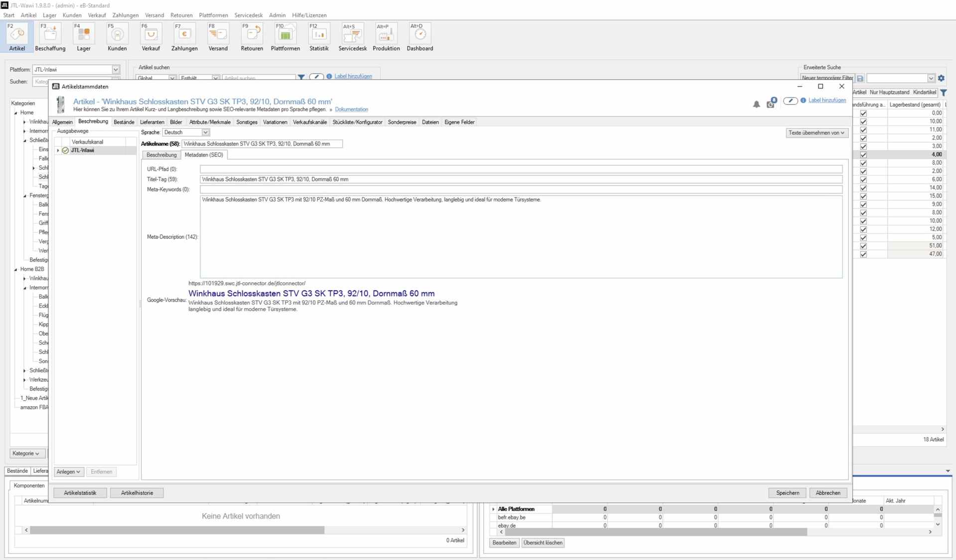Viewport: 956px width, 560px height.
Task: Open the Beschaffung module icon
Action: 50,37
